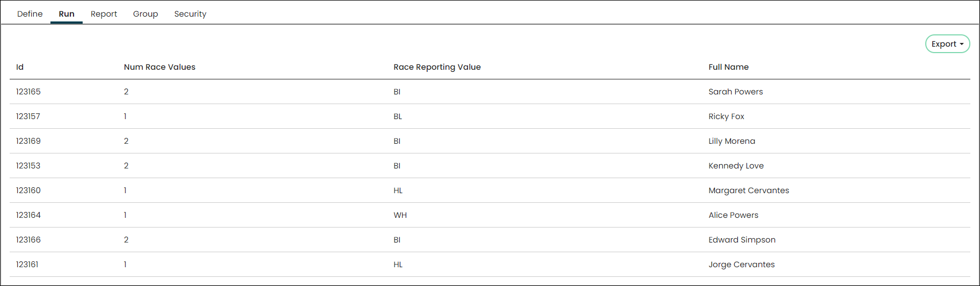Click the Full Name column header
This screenshot has height=286, width=980.
tap(728, 67)
